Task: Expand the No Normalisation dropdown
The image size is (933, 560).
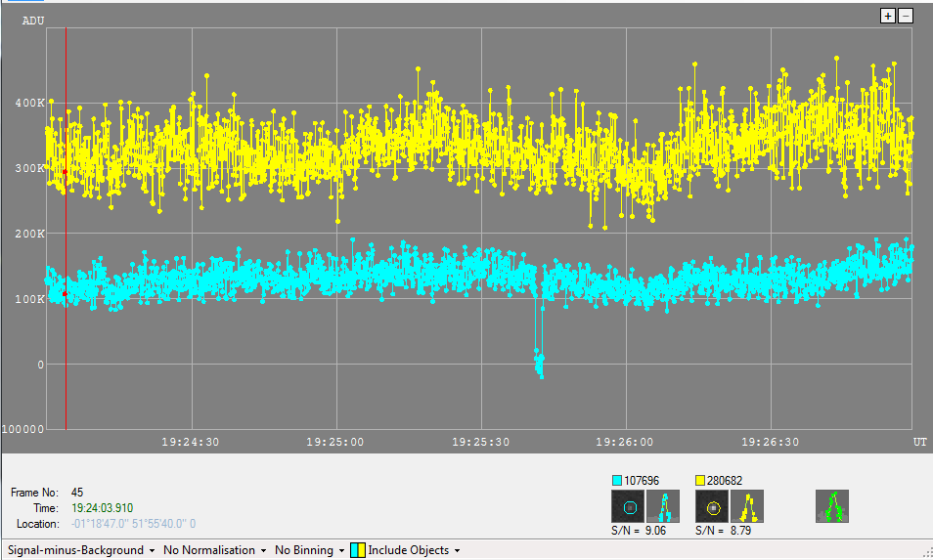Action: click(x=215, y=550)
